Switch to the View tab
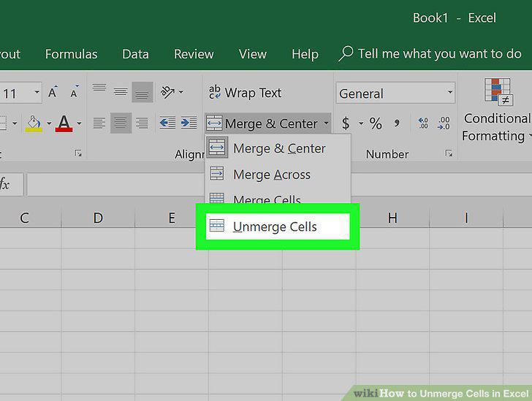The height and width of the screenshot is (401, 532). [252, 54]
